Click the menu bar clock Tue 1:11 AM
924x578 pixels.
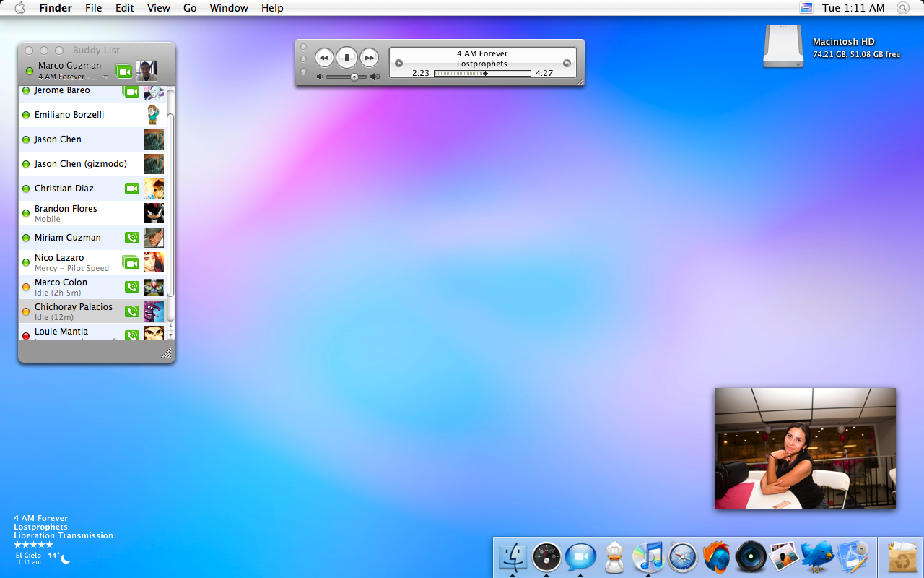tap(853, 8)
